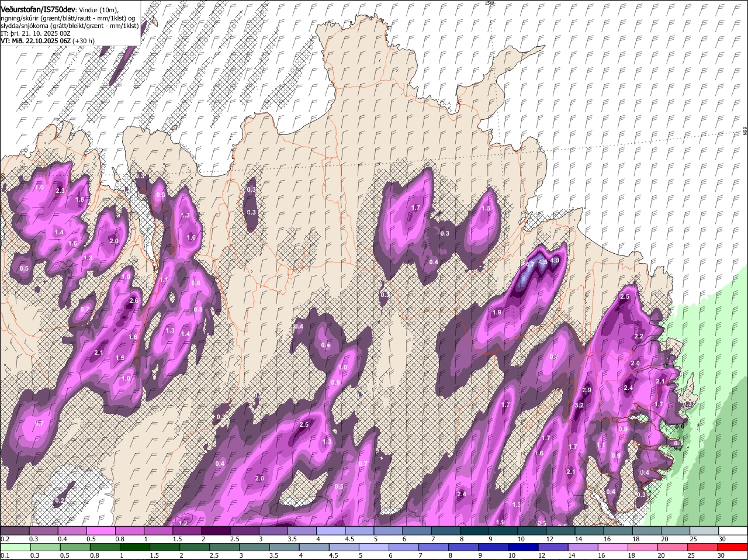Click the bright pink 0.5–0.8 swatch in top legend

(101, 530)
